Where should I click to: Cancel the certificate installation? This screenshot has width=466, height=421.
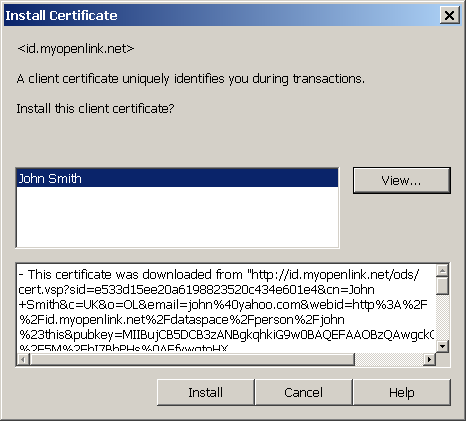[303, 392]
